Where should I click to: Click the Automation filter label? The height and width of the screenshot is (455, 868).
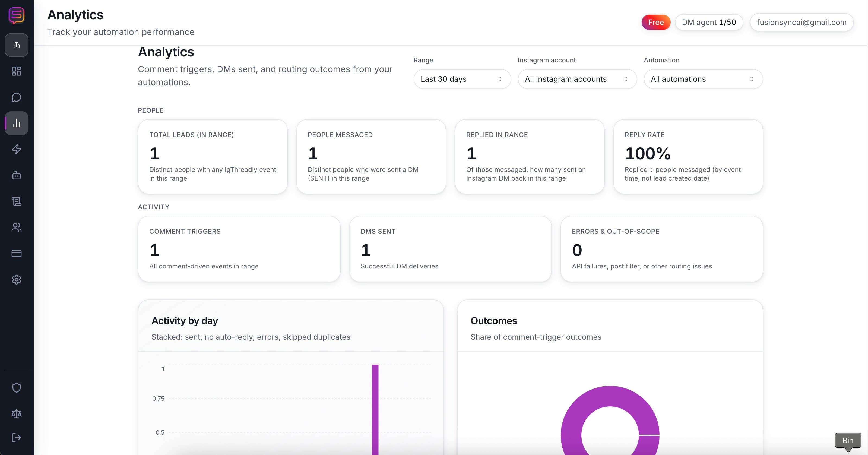pyautogui.click(x=661, y=60)
